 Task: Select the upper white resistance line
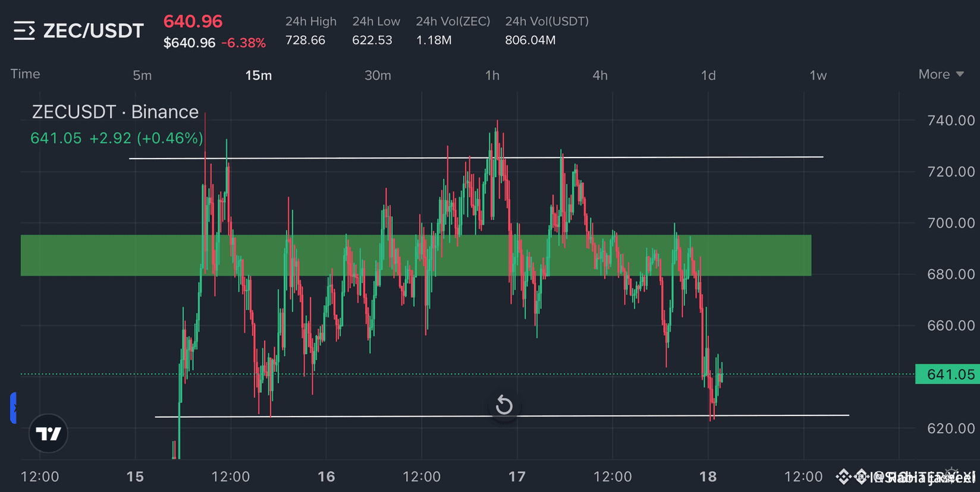point(476,157)
